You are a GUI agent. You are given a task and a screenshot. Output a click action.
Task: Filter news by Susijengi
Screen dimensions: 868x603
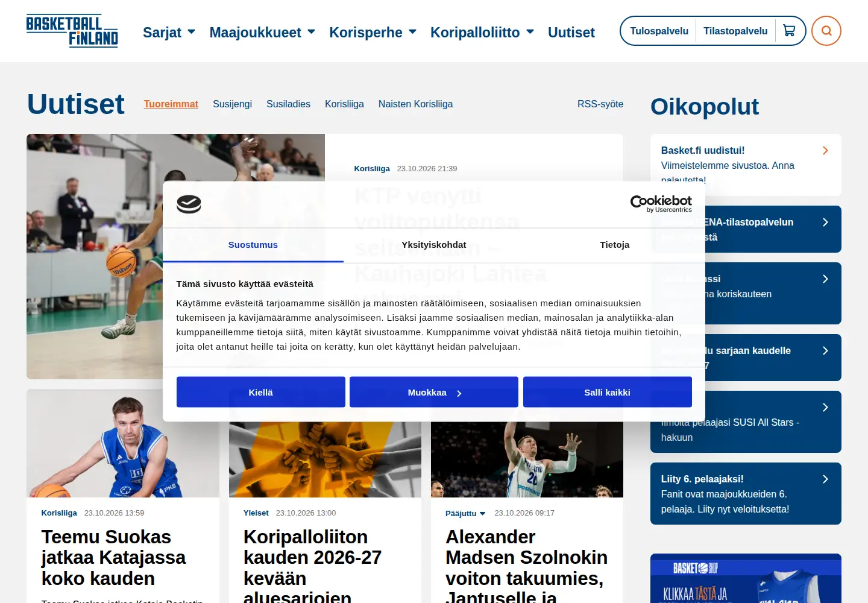tap(232, 104)
